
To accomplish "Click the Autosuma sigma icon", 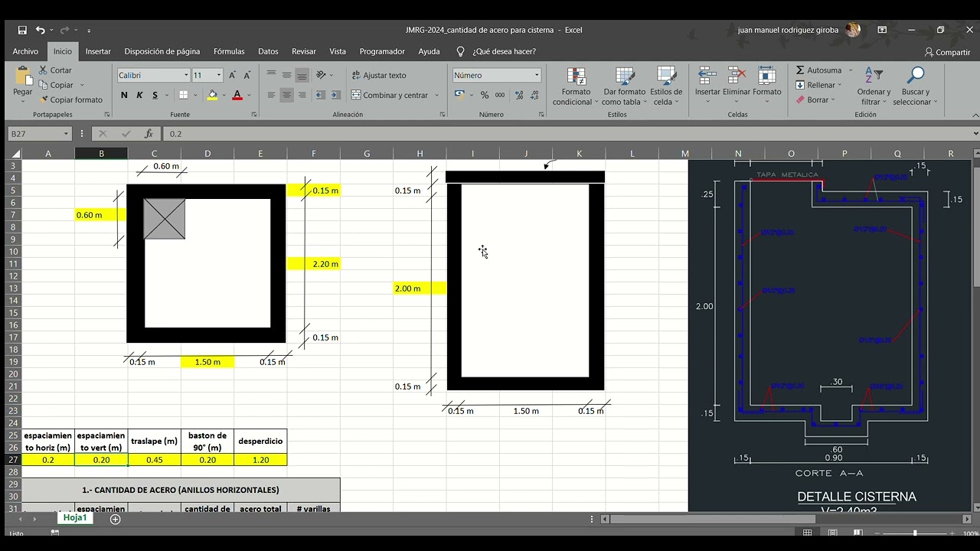I will click(800, 70).
